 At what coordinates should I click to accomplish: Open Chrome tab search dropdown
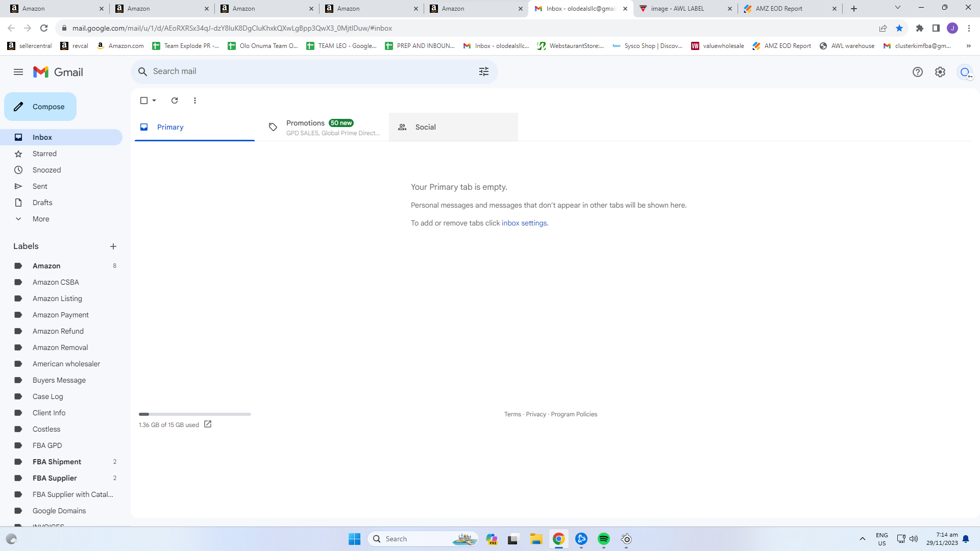[898, 8]
